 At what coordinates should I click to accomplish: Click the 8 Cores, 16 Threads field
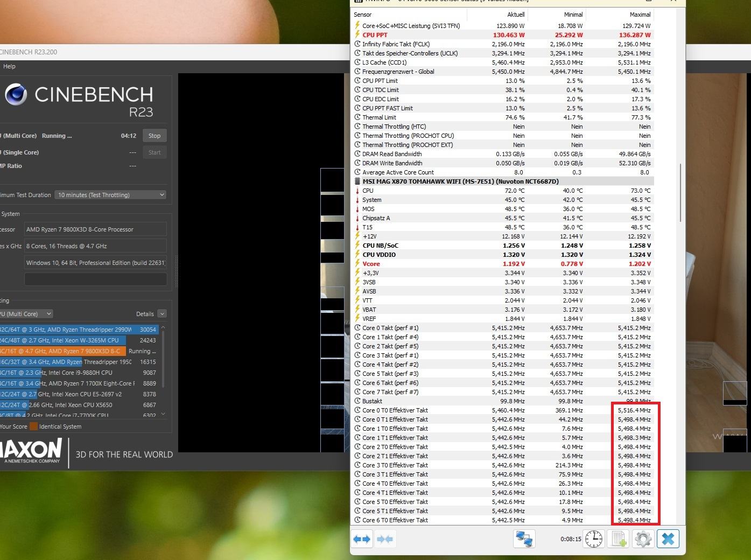[95, 246]
